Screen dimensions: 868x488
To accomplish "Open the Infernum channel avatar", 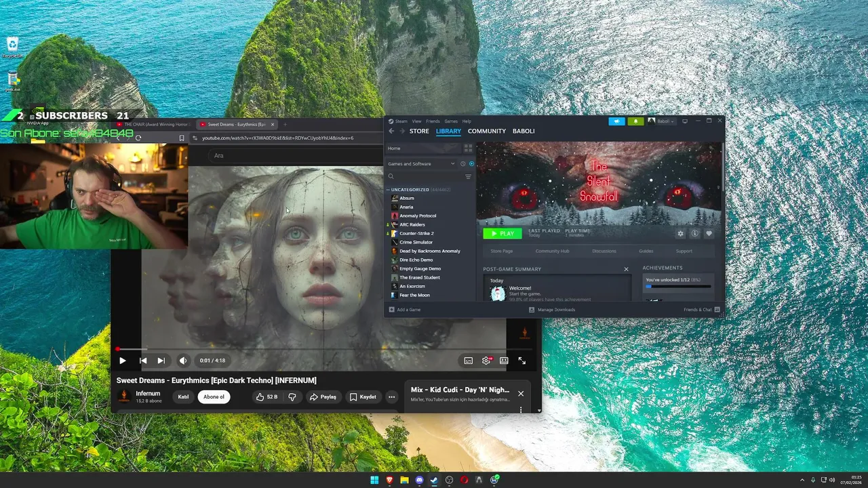I will coord(124,396).
